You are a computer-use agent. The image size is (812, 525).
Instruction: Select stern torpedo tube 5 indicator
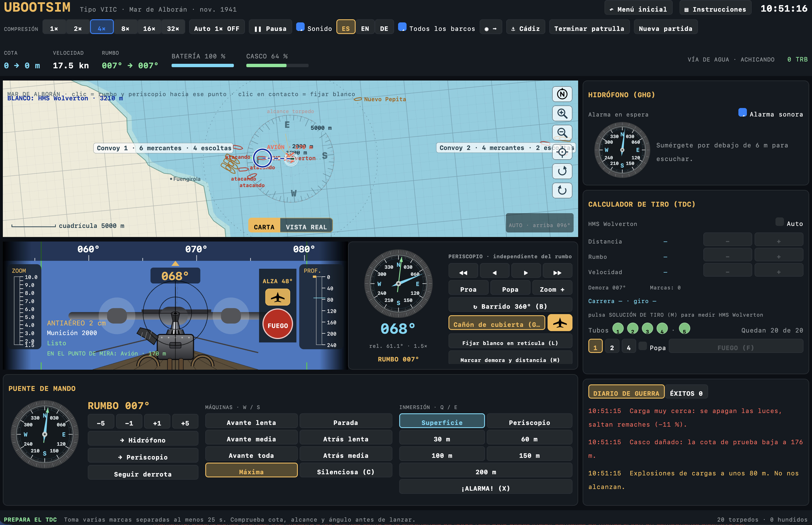click(684, 329)
